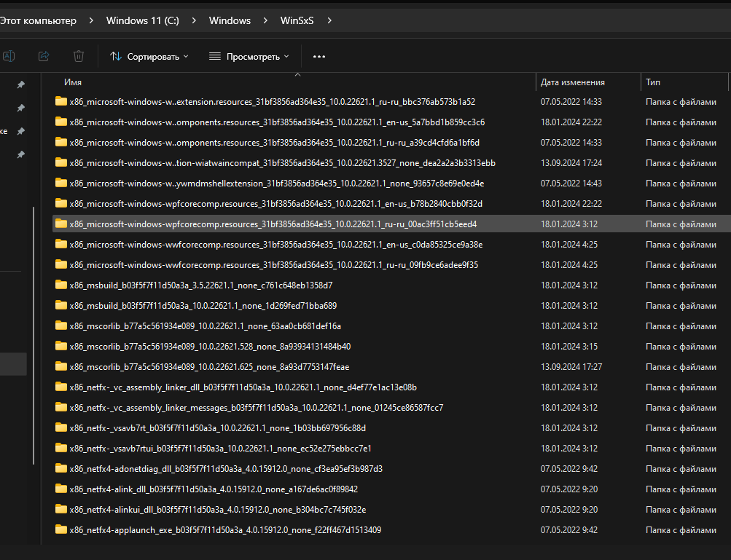Screen dimensions: 731x560
Task: Click folder icon of netfx4-applaunch_exe folder
Action: (61, 529)
